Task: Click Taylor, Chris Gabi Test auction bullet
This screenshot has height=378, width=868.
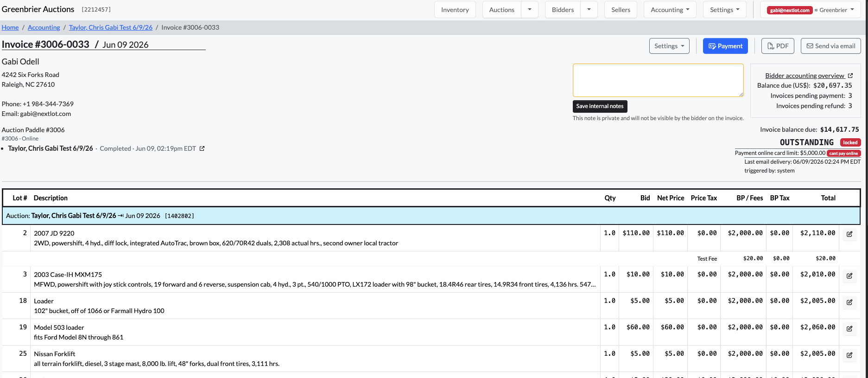Action: pyautogui.click(x=51, y=148)
